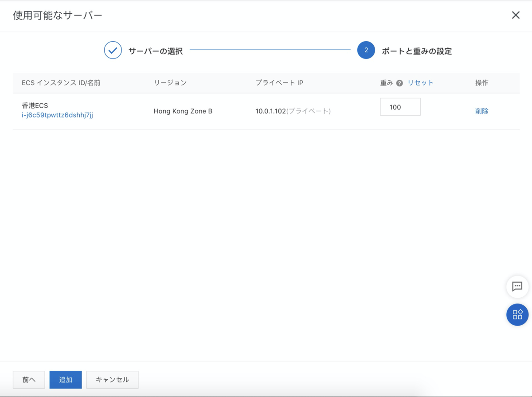Open the 重み help question-mark icon
The image size is (532, 397).
[x=399, y=83]
